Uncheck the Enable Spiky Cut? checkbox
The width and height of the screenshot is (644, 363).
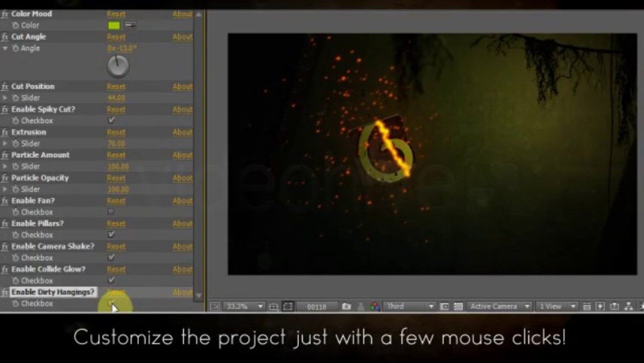pos(111,120)
